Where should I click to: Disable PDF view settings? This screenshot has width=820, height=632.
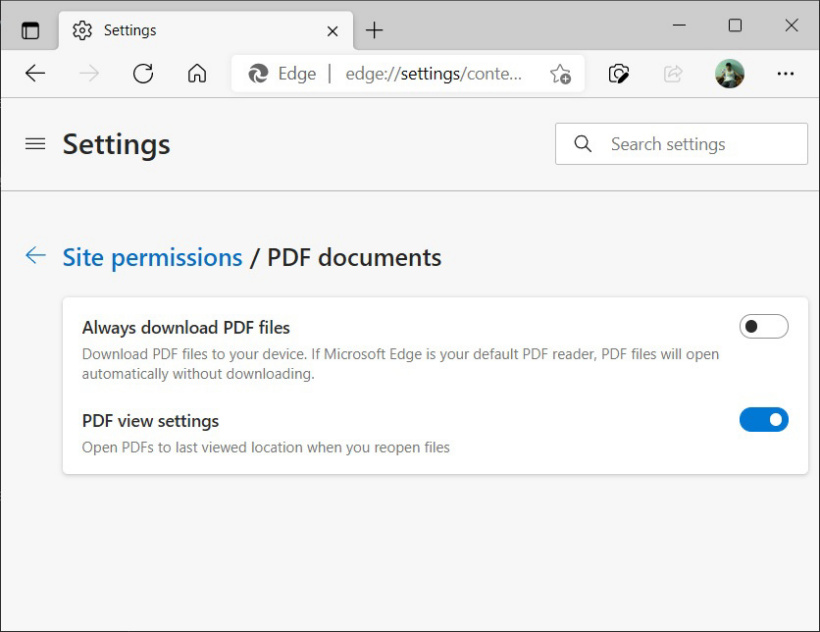pyautogui.click(x=763, y=419)
